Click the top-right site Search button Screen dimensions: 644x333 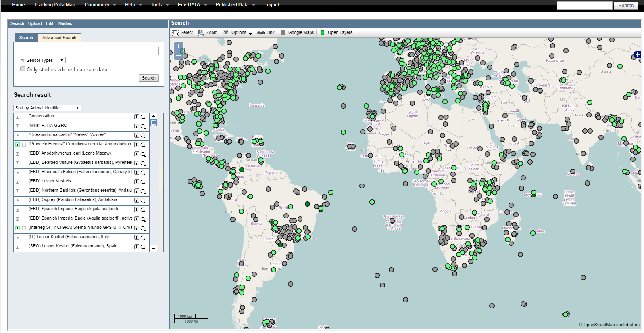pyautogui.click(x=626, y=5)
